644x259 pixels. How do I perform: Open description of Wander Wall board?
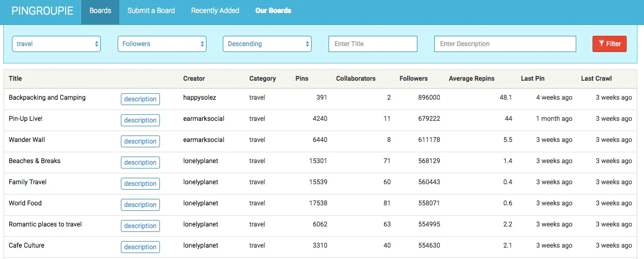pyautogui.click(x=140, y=141)
